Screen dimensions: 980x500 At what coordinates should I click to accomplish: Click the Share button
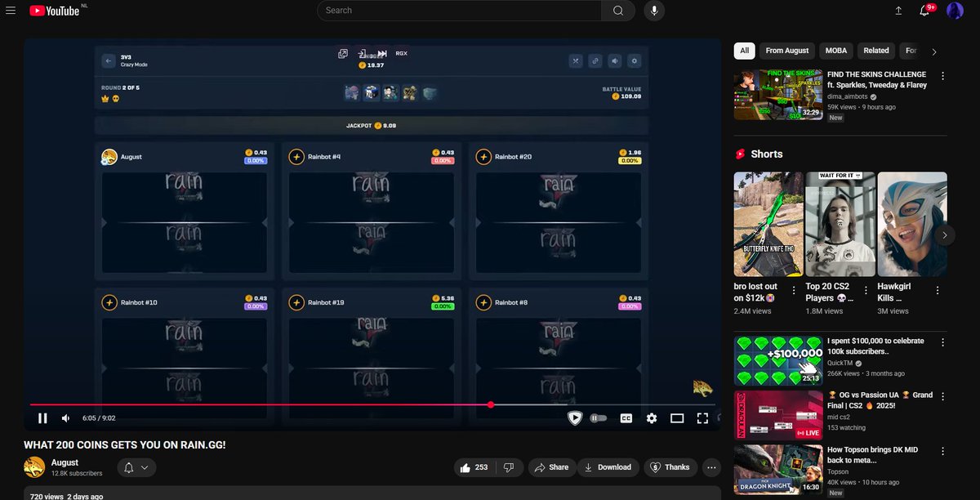pyautogui.click(x=550, y=467)
